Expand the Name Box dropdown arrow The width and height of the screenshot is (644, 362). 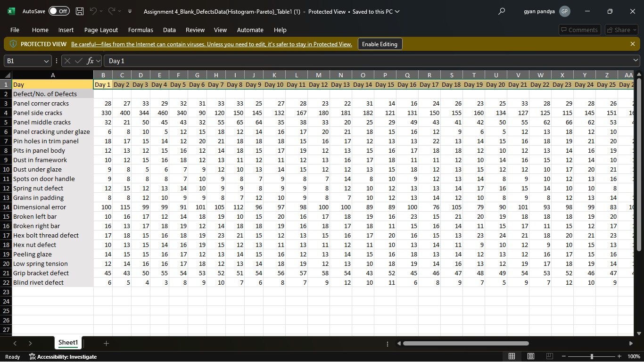pyautogui.click(x=46, y=61)
